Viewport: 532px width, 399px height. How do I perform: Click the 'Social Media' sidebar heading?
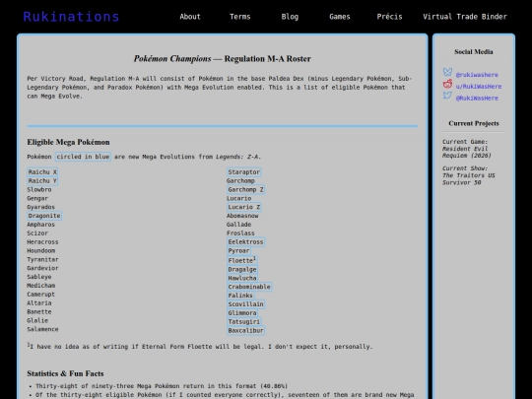pyautogui.click(x=474, y=52)
